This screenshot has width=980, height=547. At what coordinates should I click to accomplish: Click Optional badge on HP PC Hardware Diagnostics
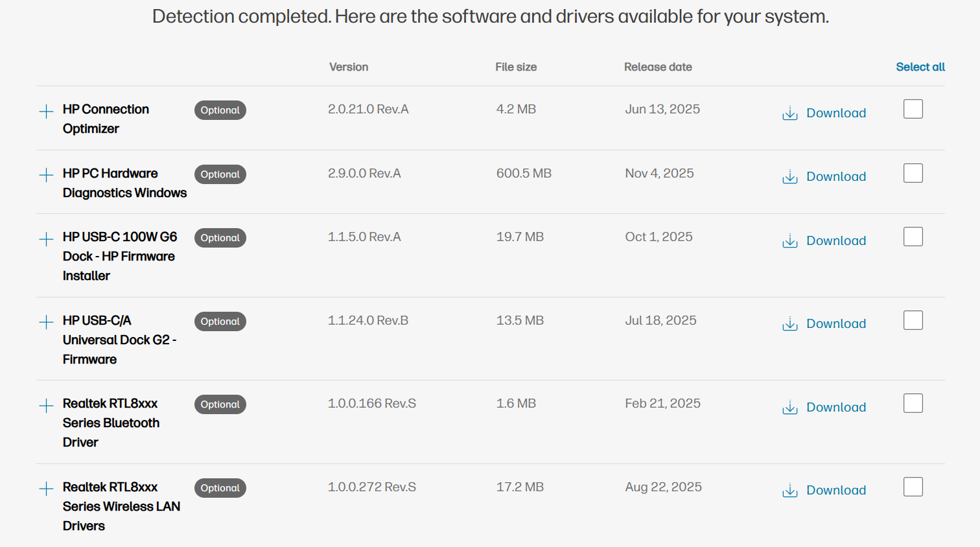(x=220, y=174)
